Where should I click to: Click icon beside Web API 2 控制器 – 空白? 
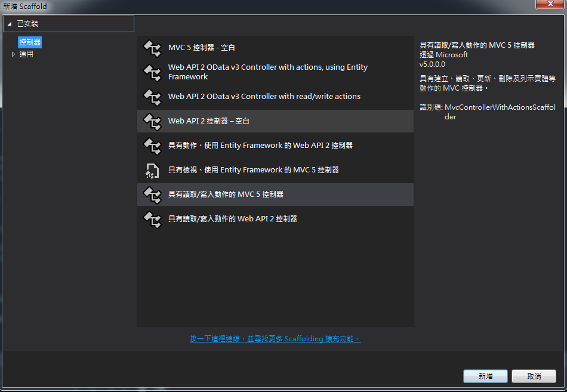click(152, 121)
